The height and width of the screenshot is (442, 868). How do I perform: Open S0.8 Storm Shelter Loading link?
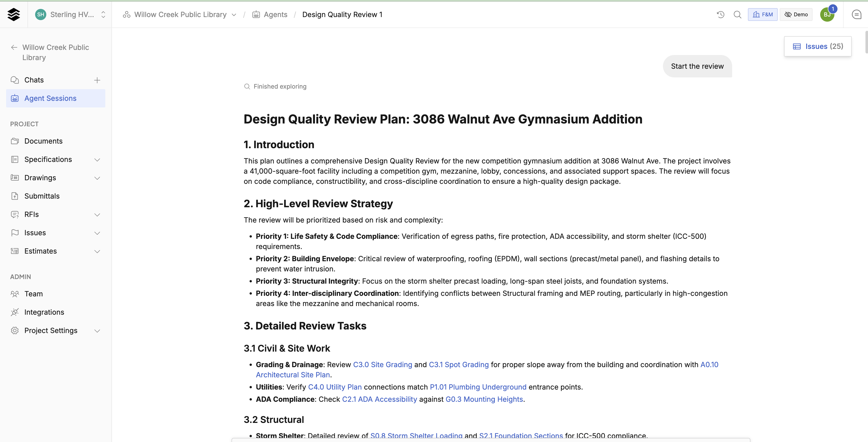click(x=416, y=436)
